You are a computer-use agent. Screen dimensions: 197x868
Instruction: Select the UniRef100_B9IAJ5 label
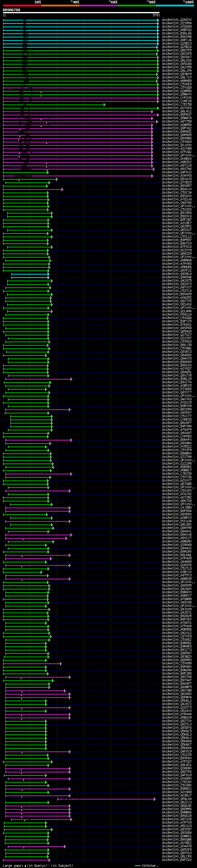(177, 179)
